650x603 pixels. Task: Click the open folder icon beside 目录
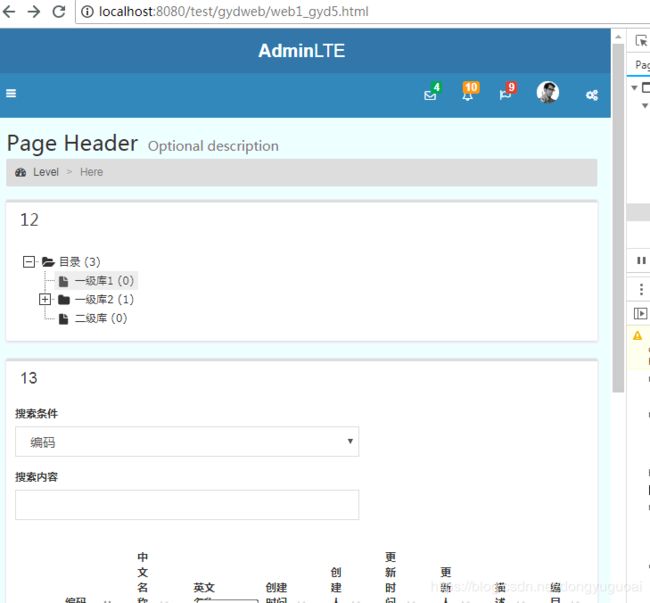48,262
